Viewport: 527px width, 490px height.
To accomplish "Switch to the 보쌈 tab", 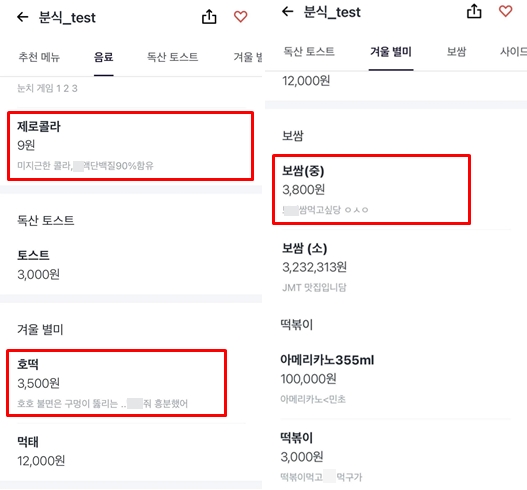I will (456, 51).
